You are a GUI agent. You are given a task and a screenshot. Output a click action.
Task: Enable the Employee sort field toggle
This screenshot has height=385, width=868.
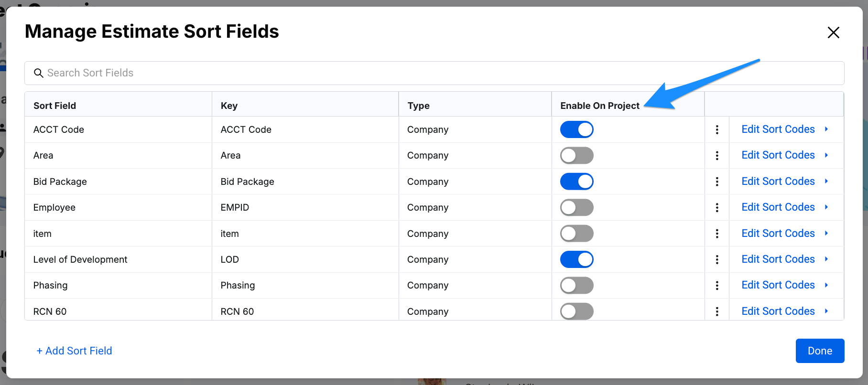click(576, 207)
